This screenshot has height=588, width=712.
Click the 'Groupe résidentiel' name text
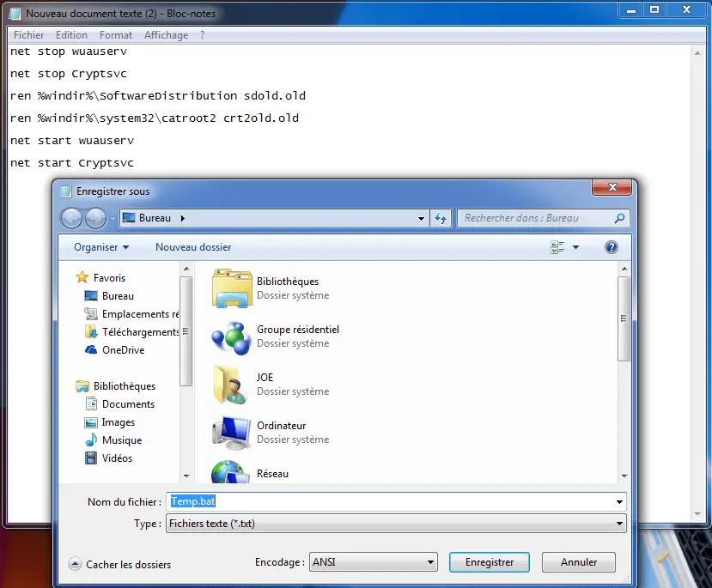[298, 330]
